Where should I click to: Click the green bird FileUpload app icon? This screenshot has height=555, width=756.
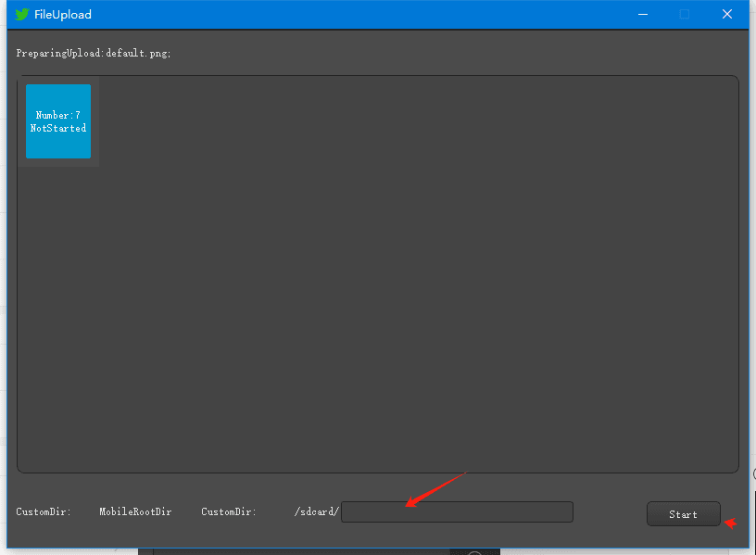point(22,15)
